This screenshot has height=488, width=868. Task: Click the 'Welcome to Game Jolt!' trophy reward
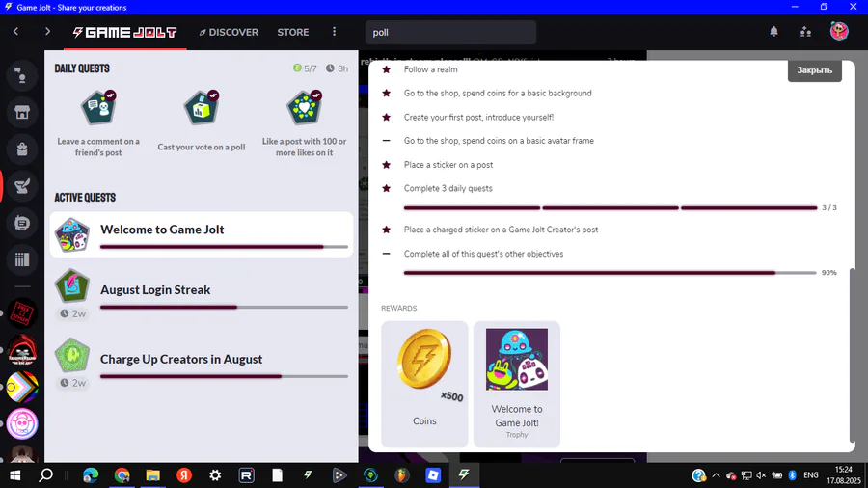[517, 384]
